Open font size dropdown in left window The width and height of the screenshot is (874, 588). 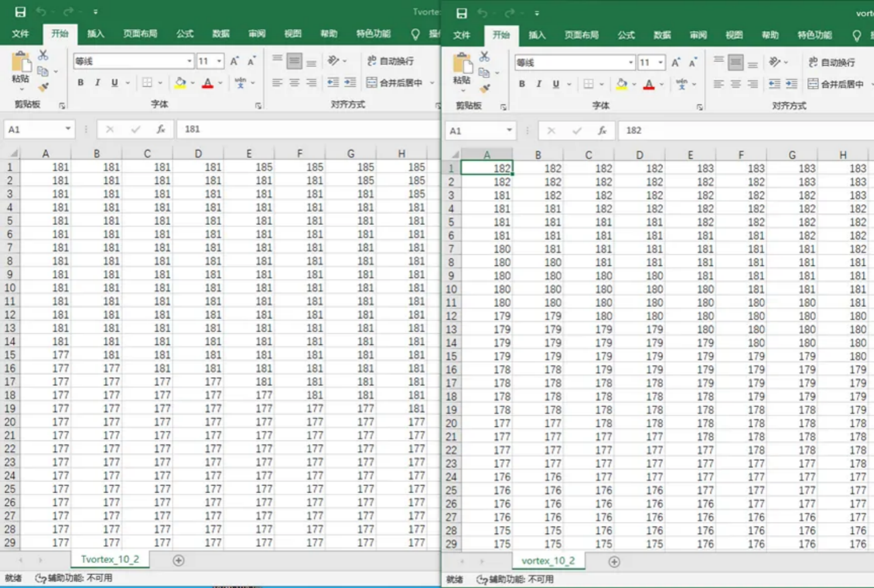click(x=219, y=61)
